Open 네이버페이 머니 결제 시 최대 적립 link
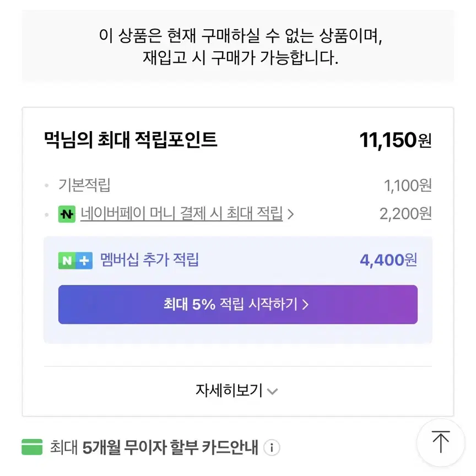 [x=182, y=213]
